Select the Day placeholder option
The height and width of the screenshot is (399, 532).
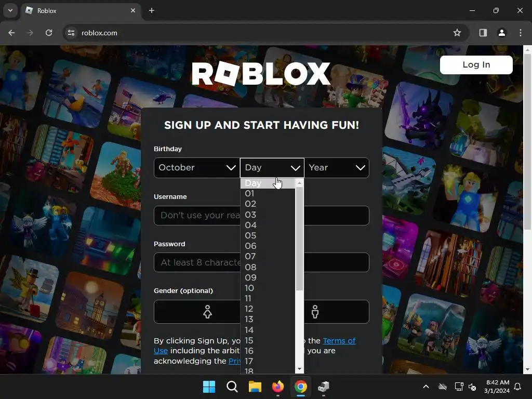pyautogui.click(x=268, y=183)
